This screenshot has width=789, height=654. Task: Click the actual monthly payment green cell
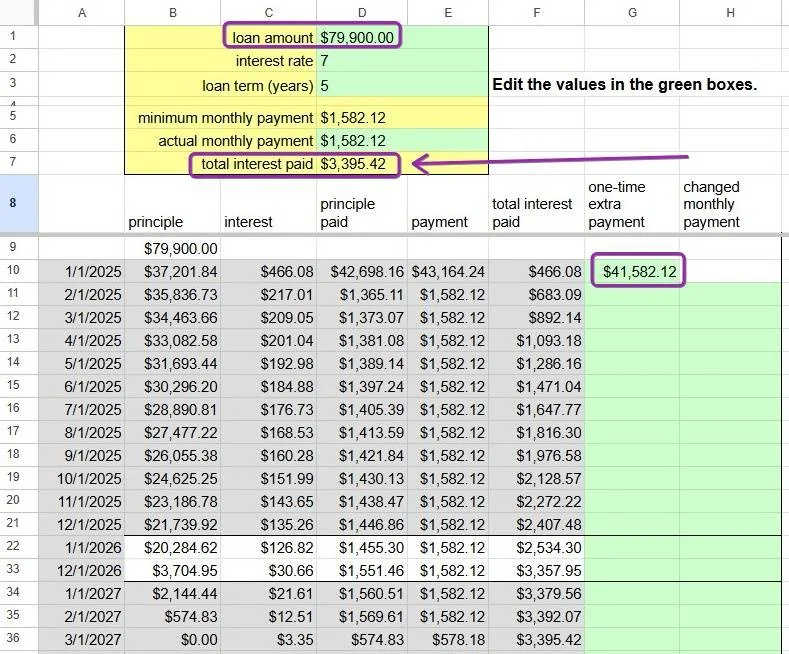362,141
